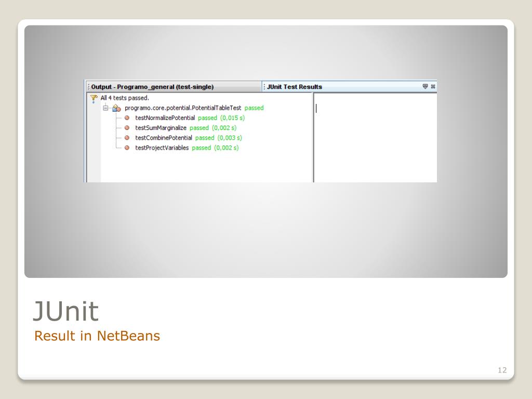This screenshot has width=532, height=399.
Task: Click the '(0,015 s)' duration text
Action: 232,118
